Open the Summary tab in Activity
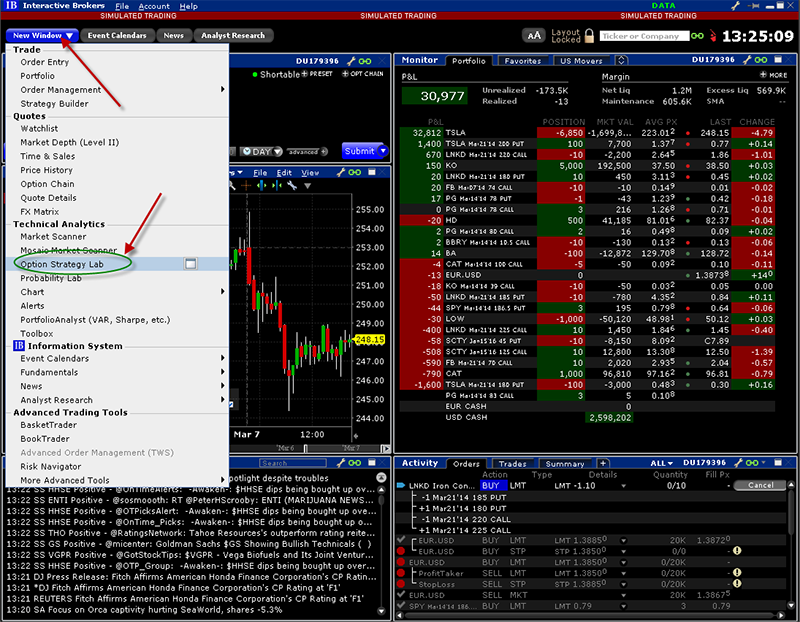The image size is (800, 622). [x=564, y=464]
